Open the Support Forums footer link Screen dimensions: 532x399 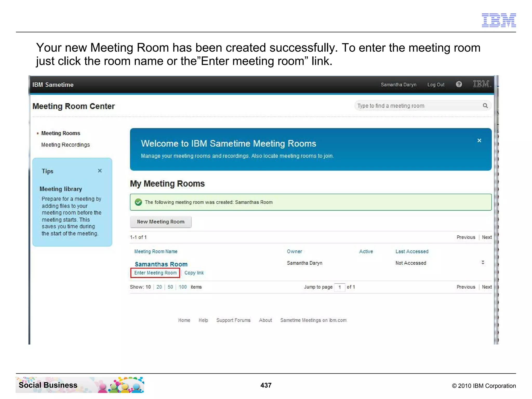(233, 320)
